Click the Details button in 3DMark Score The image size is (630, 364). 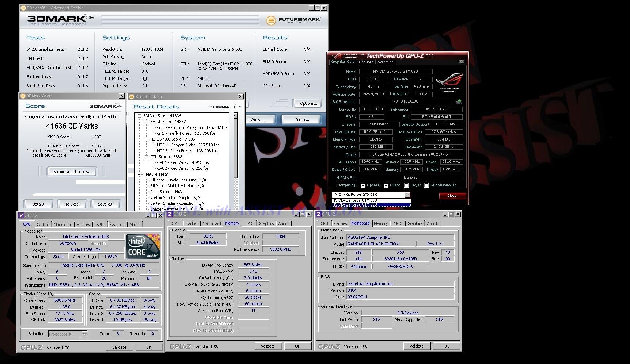[39, 204]
